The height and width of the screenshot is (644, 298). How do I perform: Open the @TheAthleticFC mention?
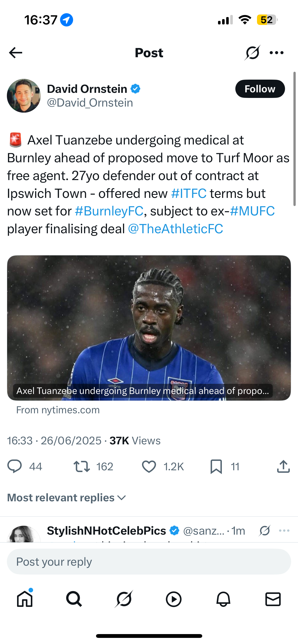(x=175, y=229)
